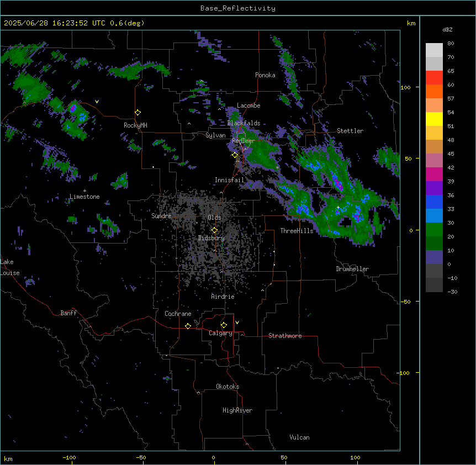Click the -30 value on the dBZ scale
The height and width of the screenshot is (465, 476).
452,292
